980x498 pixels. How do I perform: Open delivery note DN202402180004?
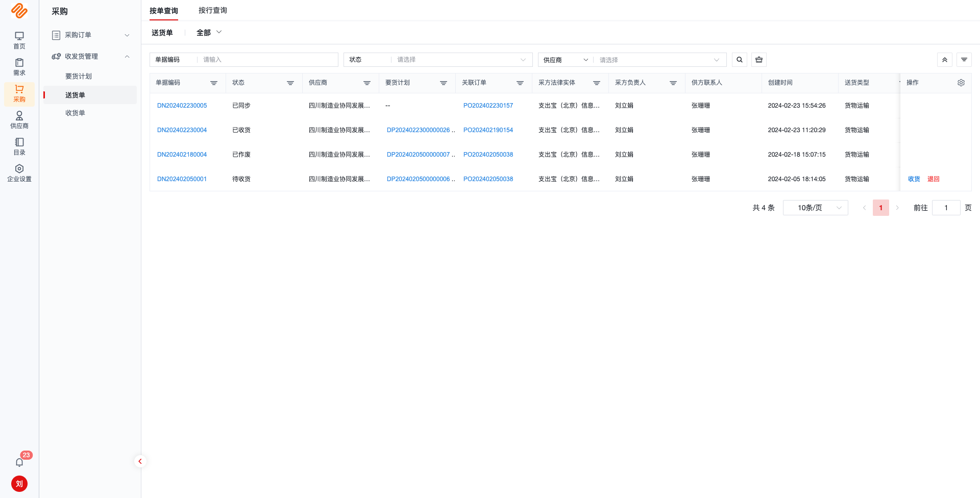pos(182,155)
